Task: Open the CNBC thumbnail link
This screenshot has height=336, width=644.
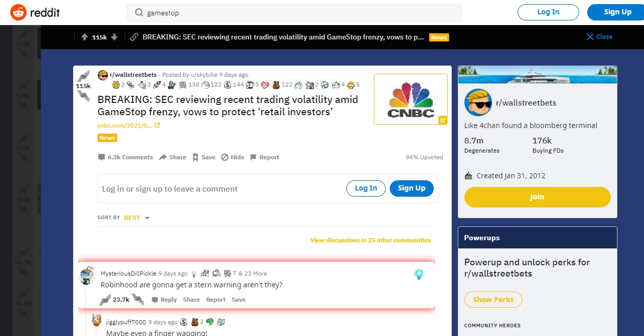Action: click(411, 99)
